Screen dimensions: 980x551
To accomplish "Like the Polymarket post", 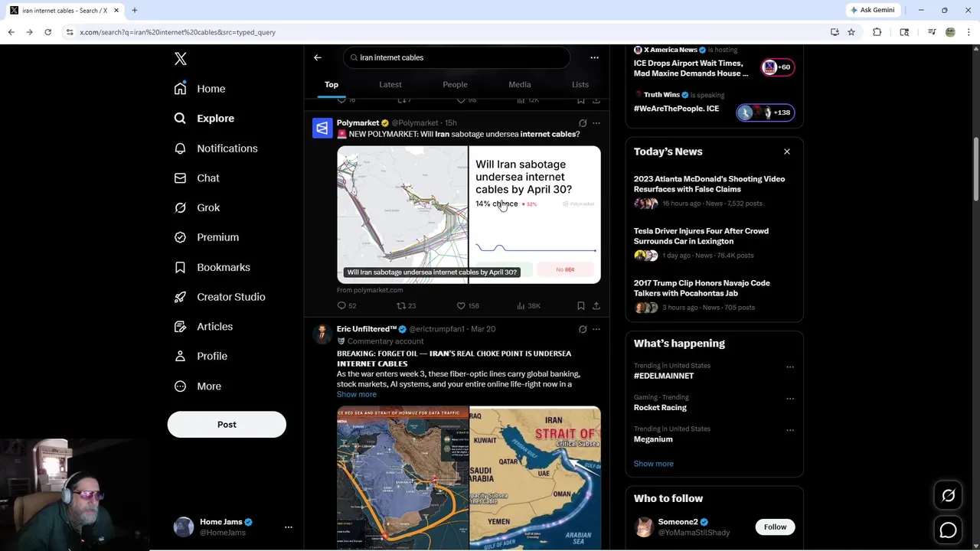I will pyautogui.click(x=467, y=306).
